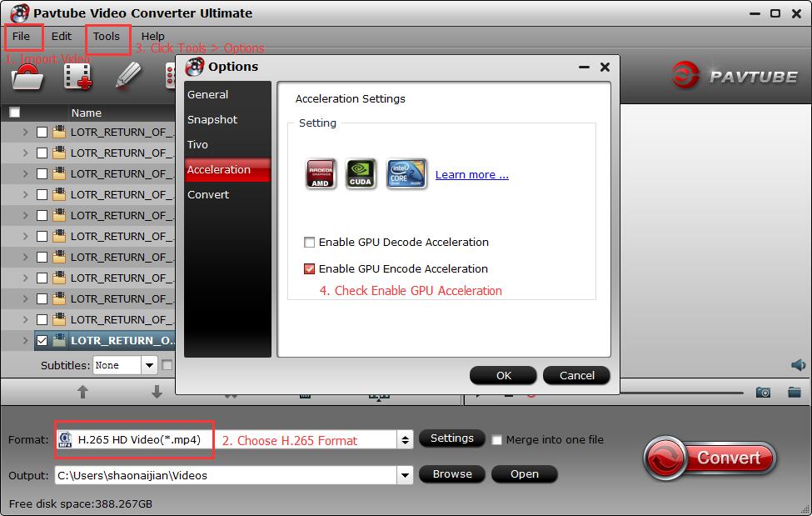Click the Pavtube logo
This screenshot has width=812, height=516.
(x=735, y=76)
